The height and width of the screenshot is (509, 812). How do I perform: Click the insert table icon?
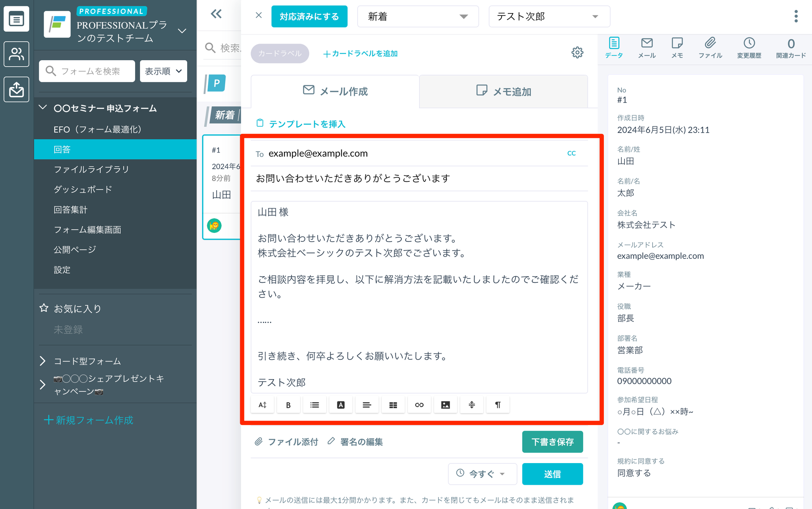coord(393,405)
